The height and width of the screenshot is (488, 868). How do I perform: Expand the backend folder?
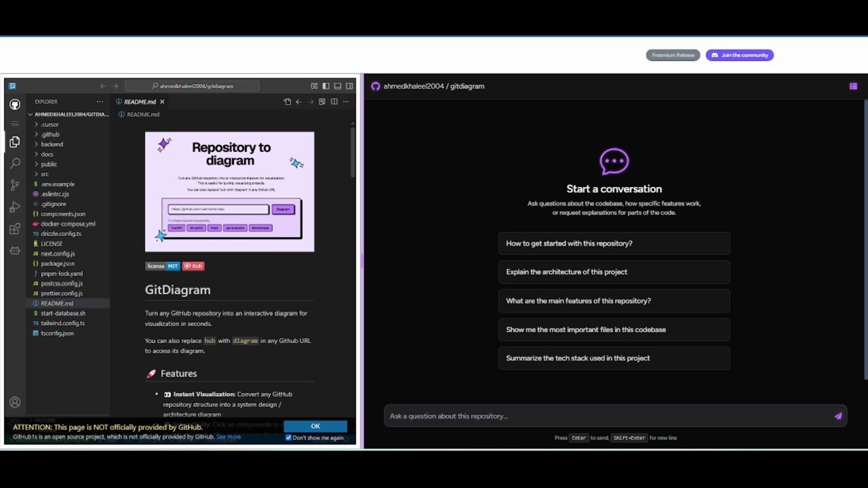(68, 144)
